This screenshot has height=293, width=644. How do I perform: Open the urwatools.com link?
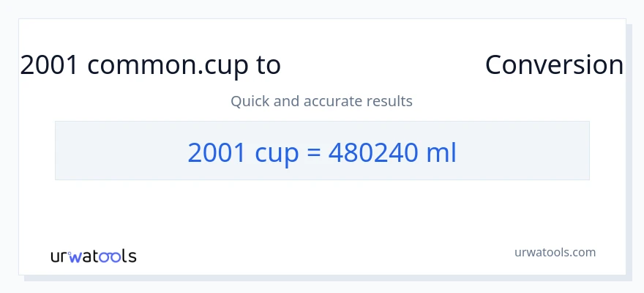click(555, 252)
